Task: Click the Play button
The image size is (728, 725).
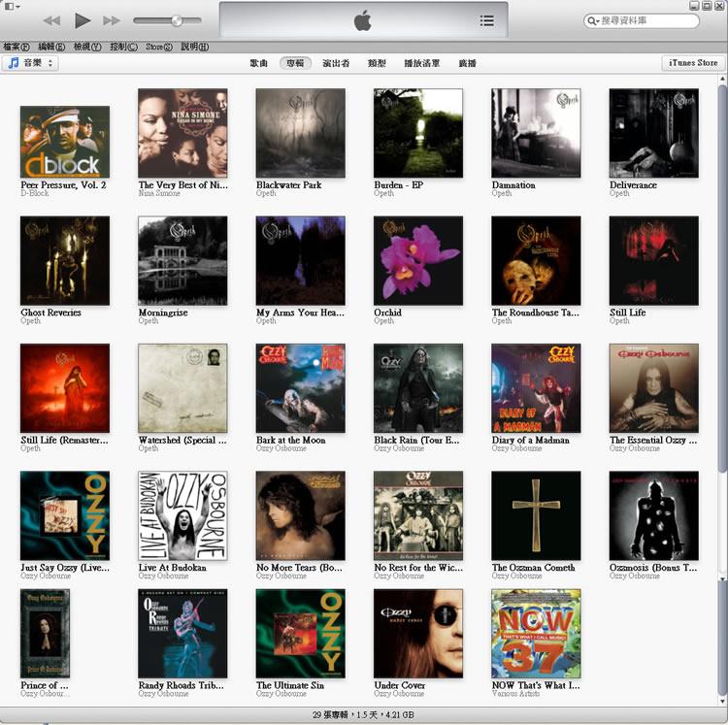Action: pos(83,20)
